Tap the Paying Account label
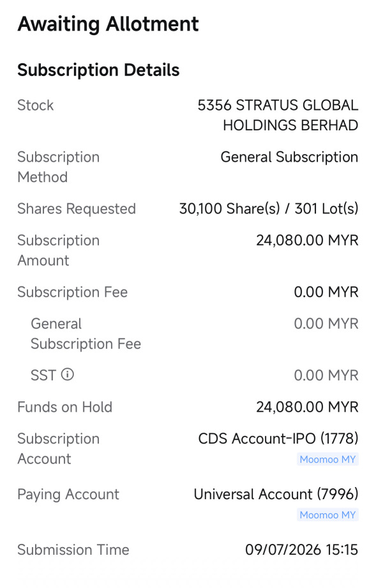The image size is (376, 588). pyautogui.click(x=68, y=495)
